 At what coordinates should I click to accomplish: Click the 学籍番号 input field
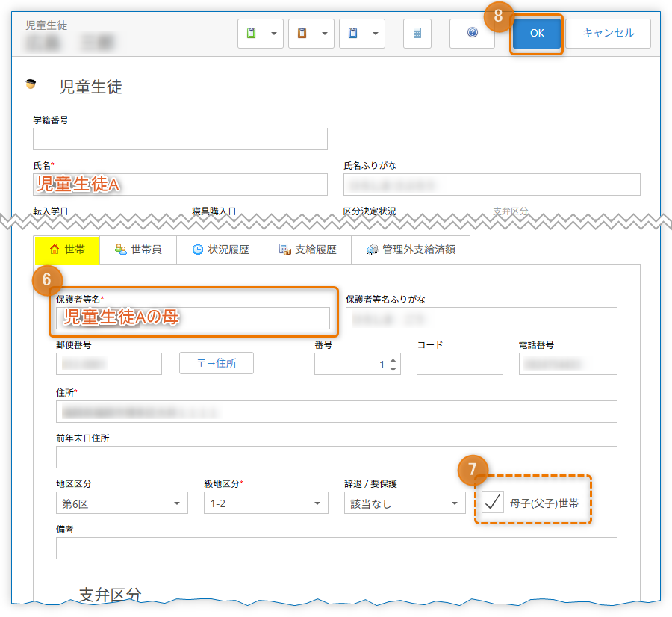[x=180, y=139]
